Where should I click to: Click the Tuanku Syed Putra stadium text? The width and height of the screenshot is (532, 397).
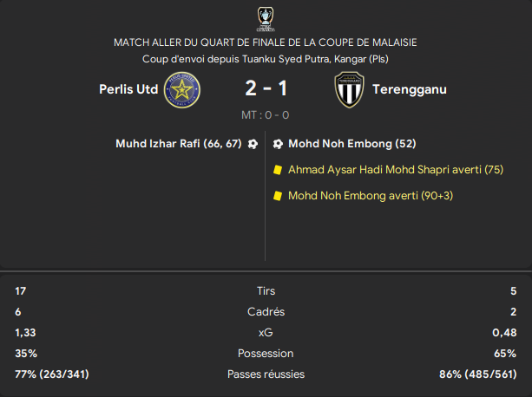[266, 59]
